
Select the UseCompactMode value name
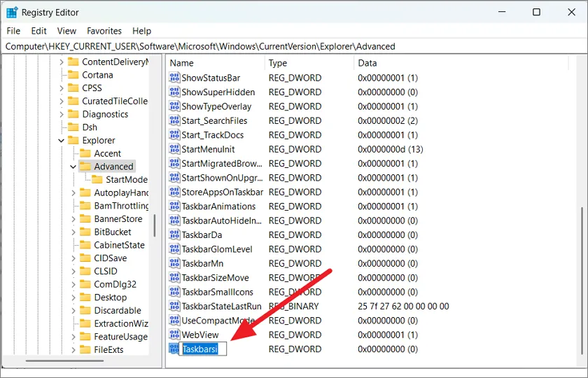point(218,321)
